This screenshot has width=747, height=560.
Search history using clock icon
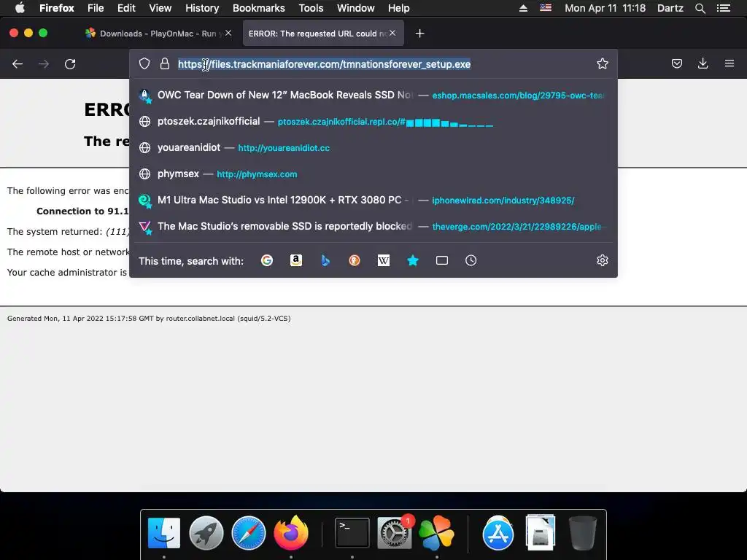pyautogui.click(x=471, y=260)
